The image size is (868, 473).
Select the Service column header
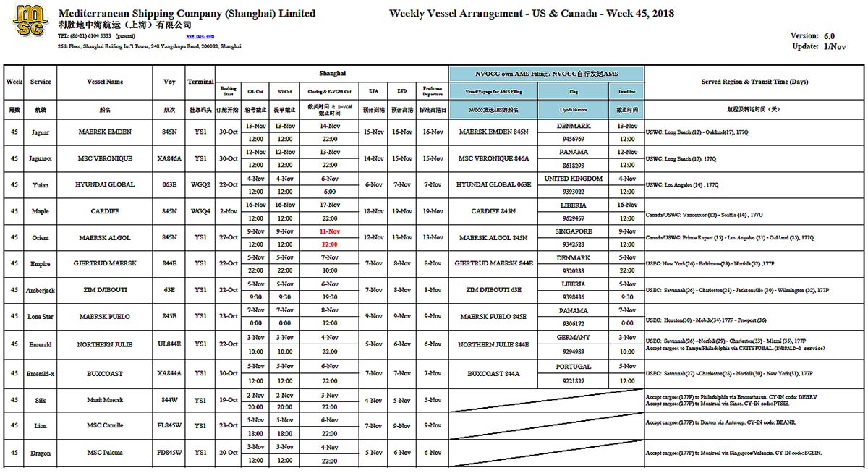(41, 82)
